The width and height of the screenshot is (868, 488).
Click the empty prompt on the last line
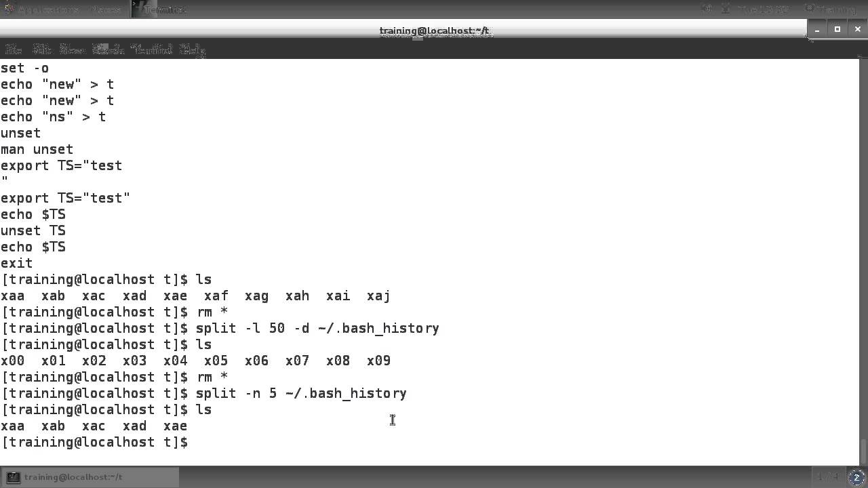click(95, 442)
